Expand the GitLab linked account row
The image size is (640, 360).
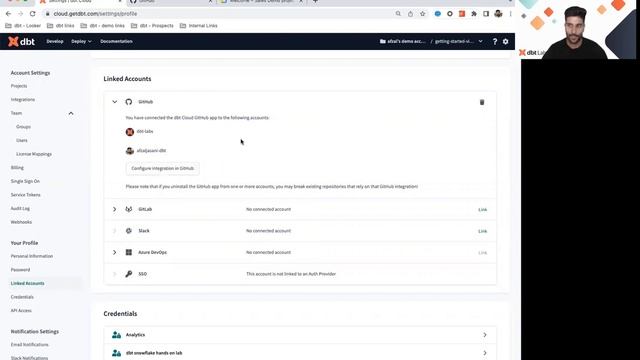[115, 209]
